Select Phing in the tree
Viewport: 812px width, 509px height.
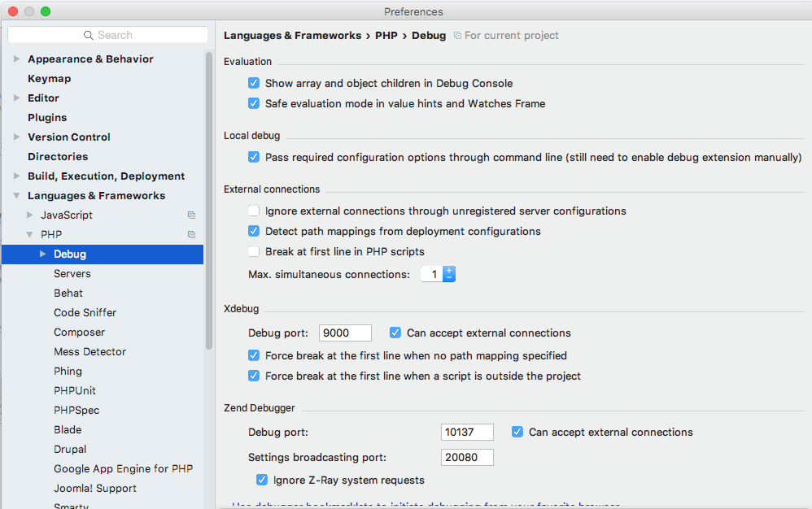pyautogui.click(x=68, y=372)
